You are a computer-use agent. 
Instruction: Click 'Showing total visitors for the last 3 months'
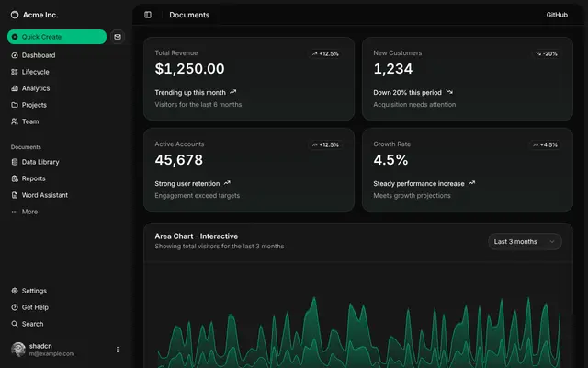tap(220, 247)
